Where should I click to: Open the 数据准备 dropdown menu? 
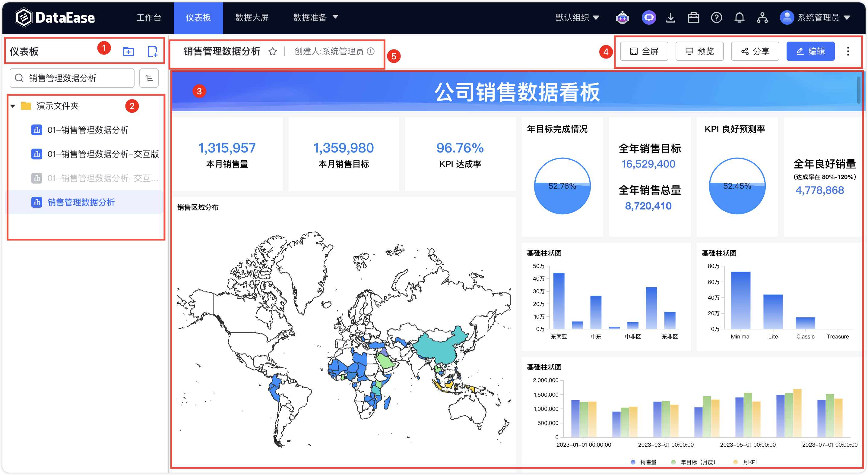tap(315, 17)
